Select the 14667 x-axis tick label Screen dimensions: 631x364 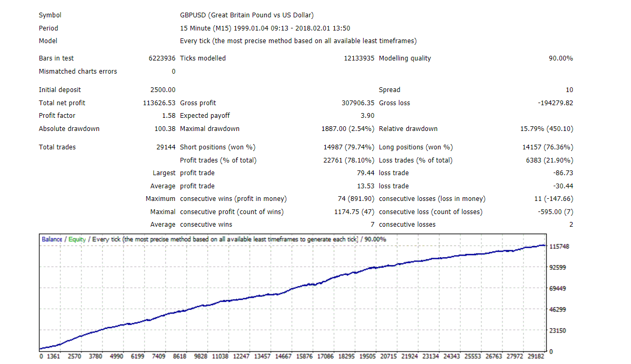283,356
